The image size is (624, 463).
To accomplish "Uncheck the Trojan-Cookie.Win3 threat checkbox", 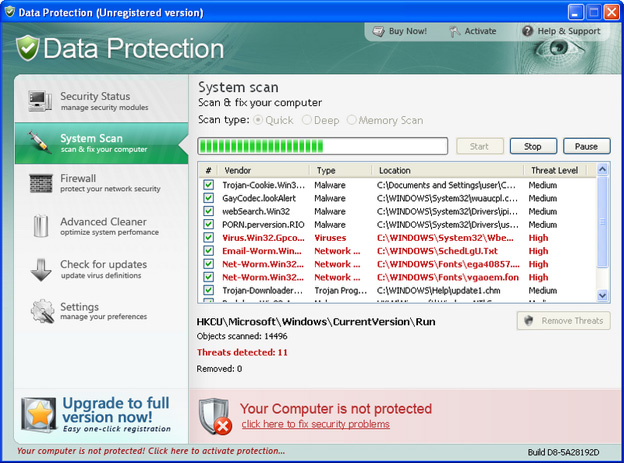I will pos(209,185).
